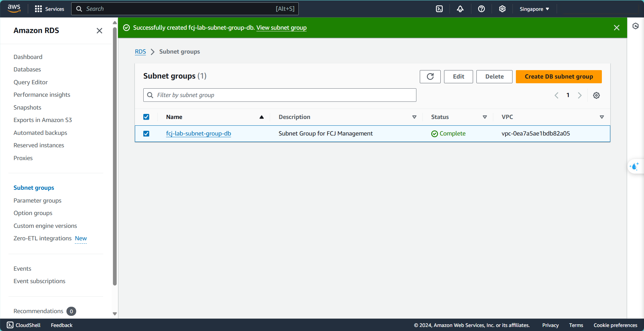Go to next page of subnet groups

(580, 95)
